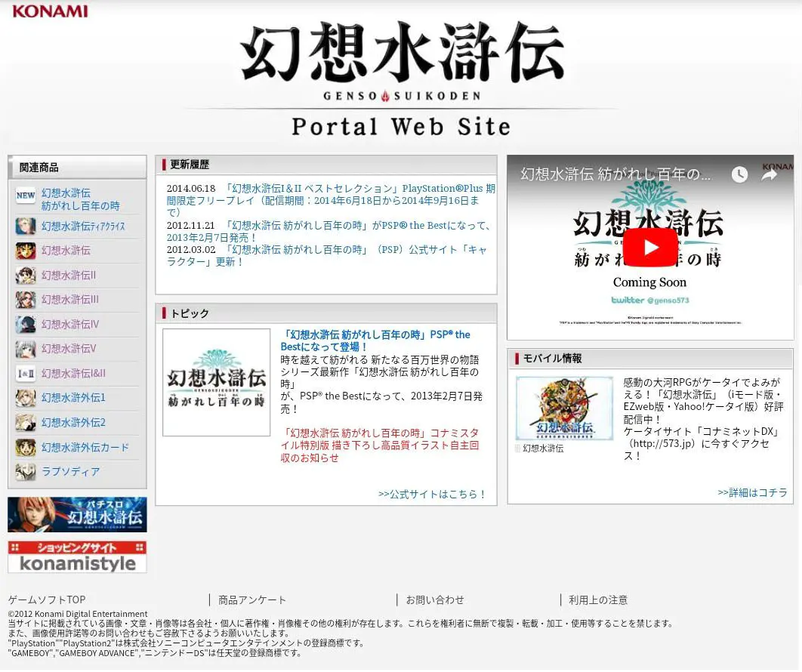This screenshot has height=672, width=802.
Task: Click the >>公式サイトはこちら! link
Action: [x=432, y=494]
